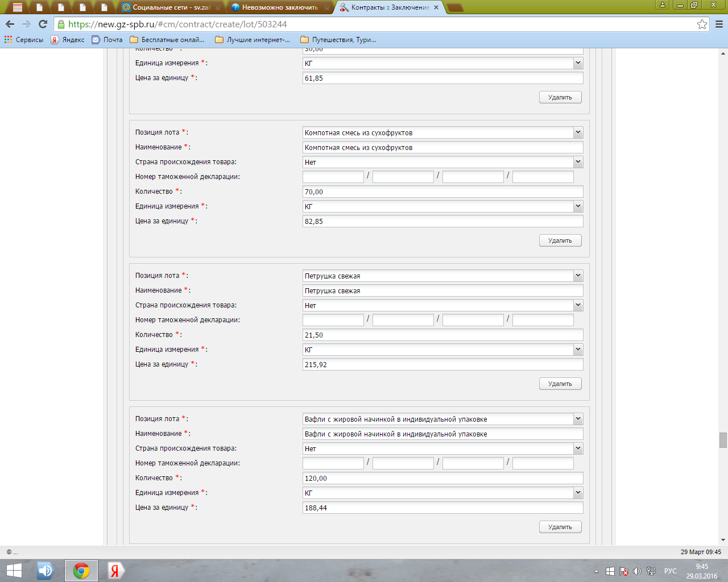
Task: Go back with the browser back arrow
Action: pos(10,24)
